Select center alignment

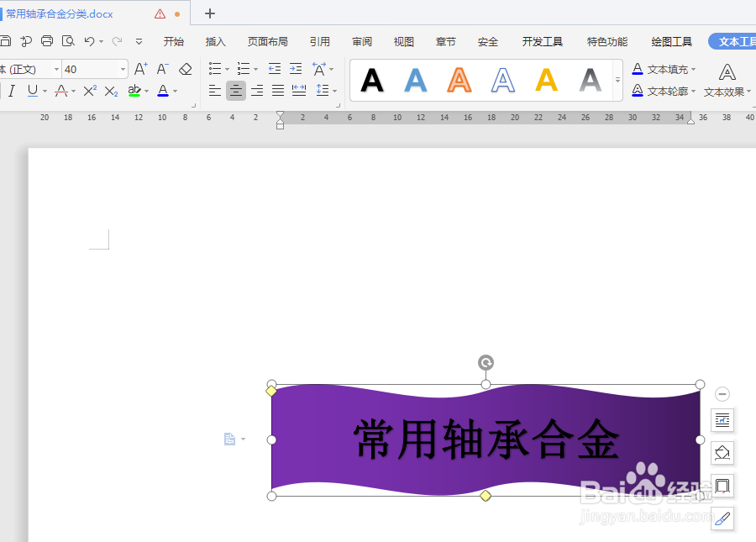click(x=236, y=91)
